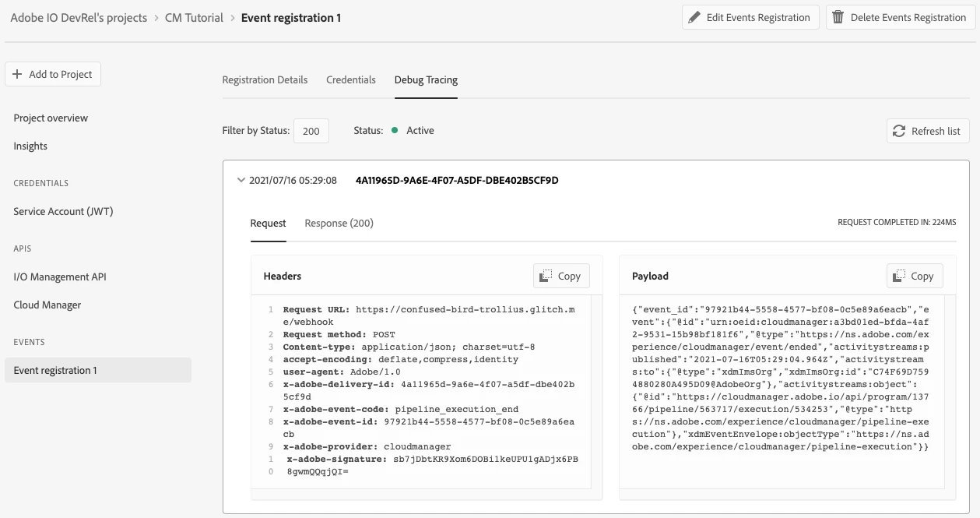Click the Request URL header line
The height and width of the screenshot is (518, 980).
tap(429, 315)
